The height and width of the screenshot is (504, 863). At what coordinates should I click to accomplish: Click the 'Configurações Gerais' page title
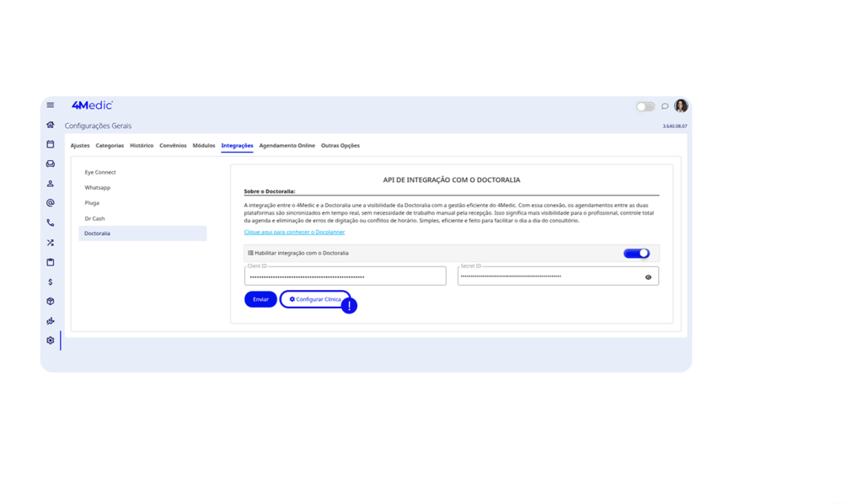click(98, 126)
